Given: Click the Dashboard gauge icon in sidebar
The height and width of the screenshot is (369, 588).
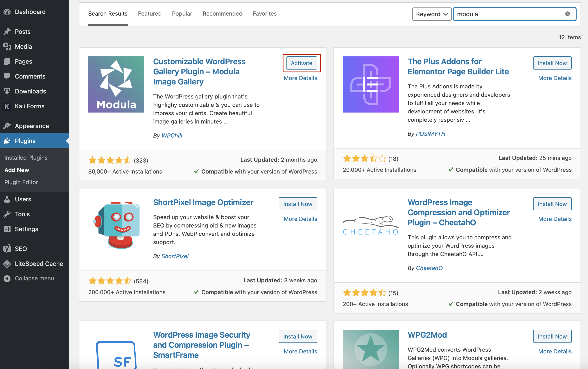Looking at the screenshot, I should [x=7, y=12].
